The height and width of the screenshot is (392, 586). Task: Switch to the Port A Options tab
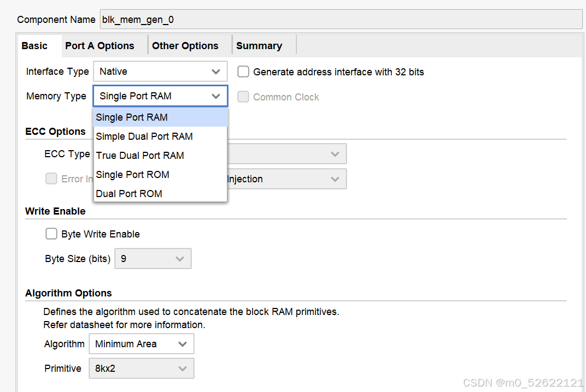(99, 46)
